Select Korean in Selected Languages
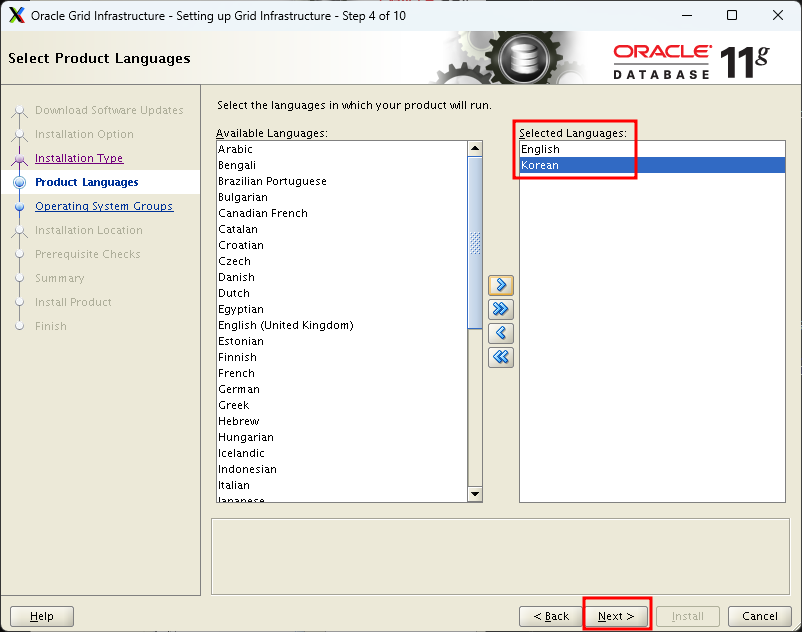The height and width of the screenshot is (632, 802). pos(652,165)
